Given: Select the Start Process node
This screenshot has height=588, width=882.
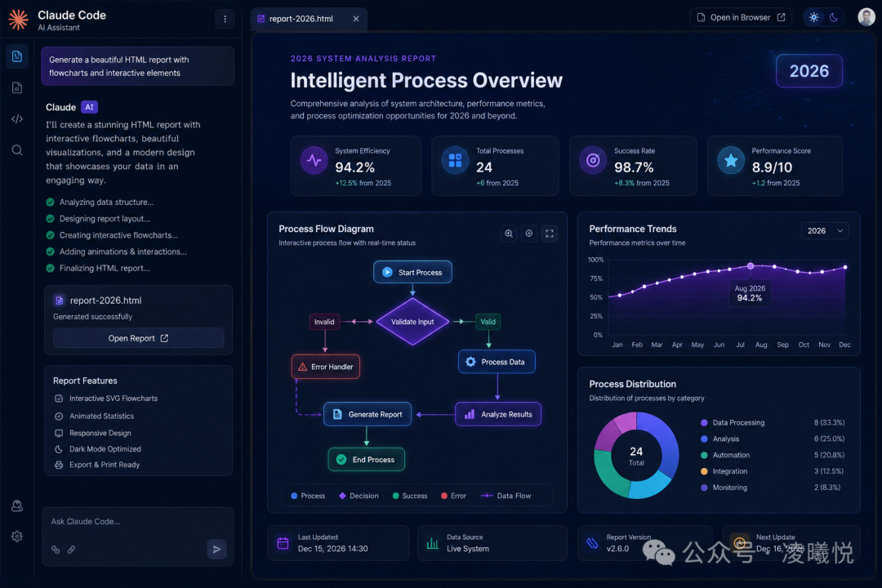Looking at the screenshot, I should click(x=412, y=272).
